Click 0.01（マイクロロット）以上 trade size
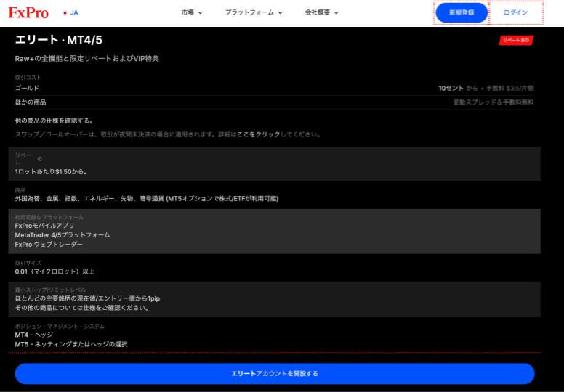Screen dimensions: 564x392 tap(55, 271)
